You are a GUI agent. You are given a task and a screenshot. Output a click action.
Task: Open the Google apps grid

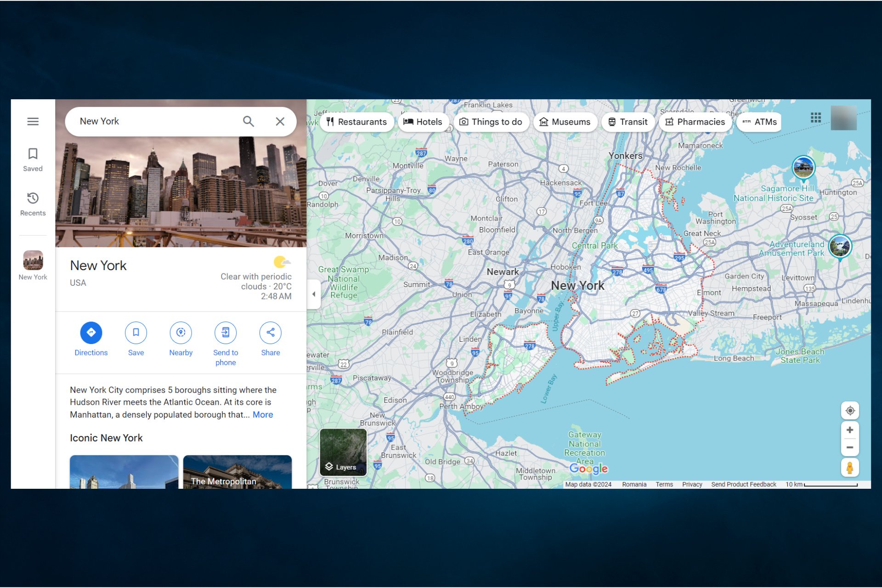coord(816,118)
